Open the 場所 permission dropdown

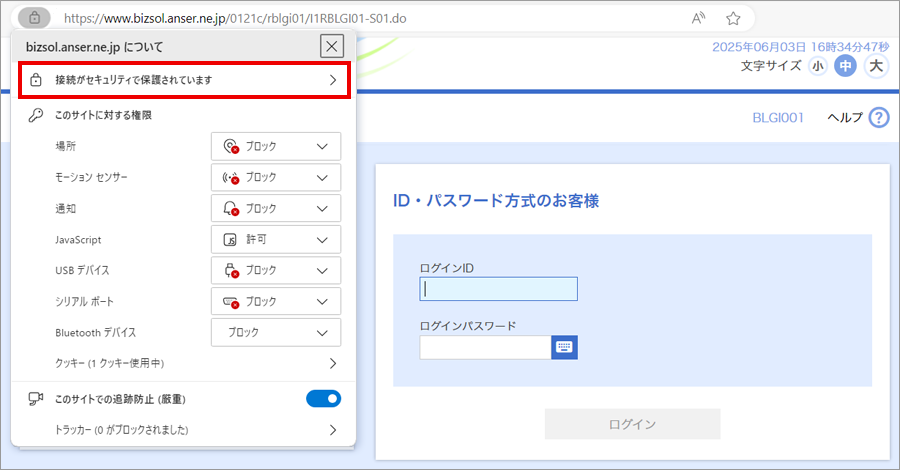point(276,146)
